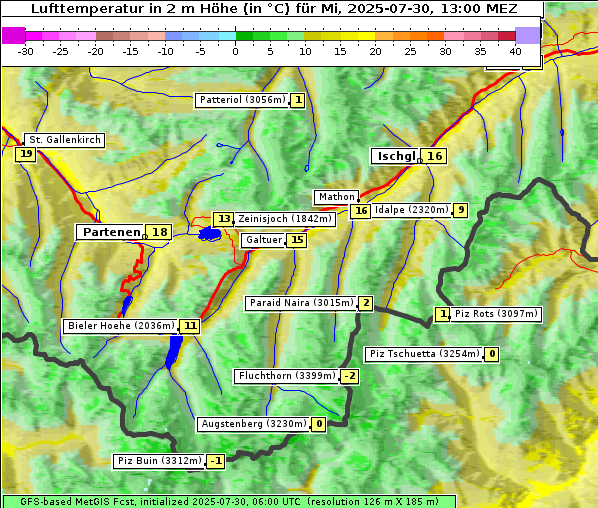
Task: Click the 1 temperature box beside Piz Rots
Action: [443, 314]
